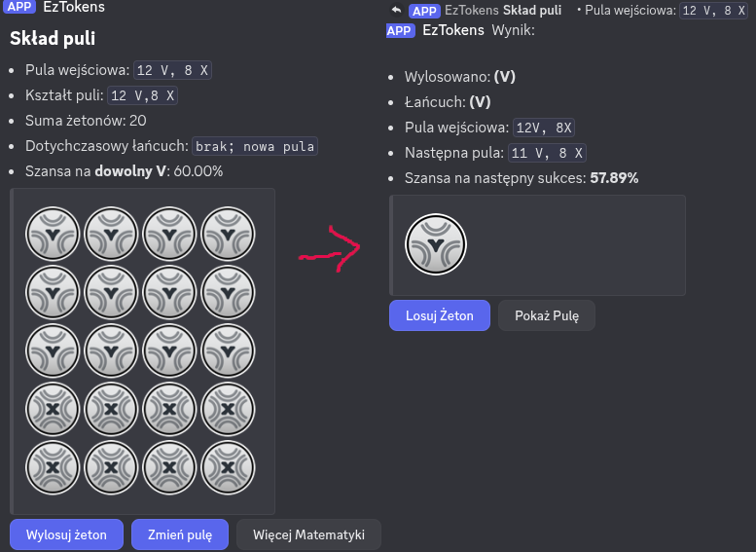756x552 pixels.
Task: Open the replied Skład puli message reference
Action: 532,10
